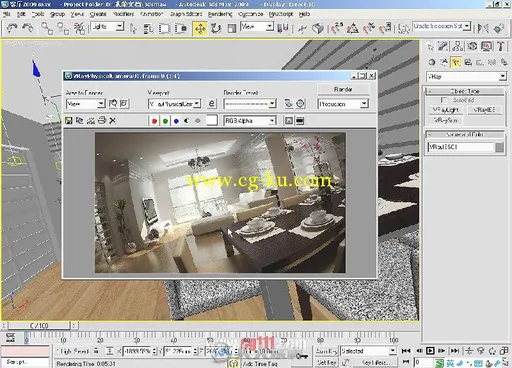Screen dimensions: 512x368
Task: Click the Redo icon in the main toolbar
Action: (x=28, y=28)
